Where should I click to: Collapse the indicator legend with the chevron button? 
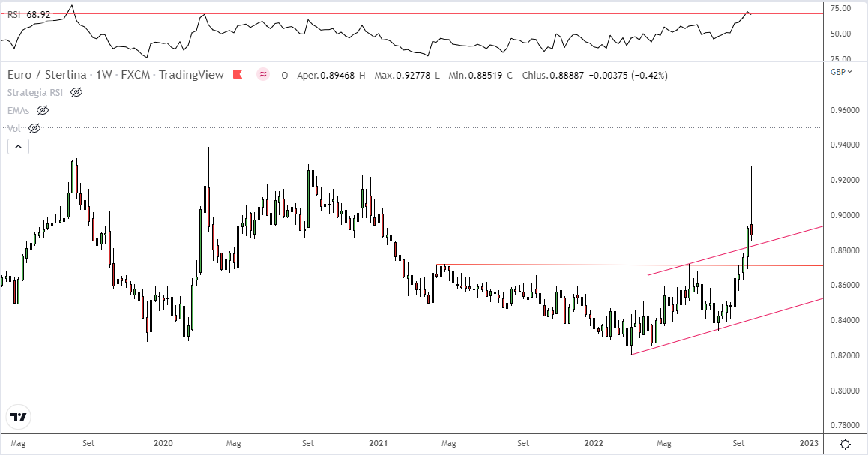coord(18,147)
